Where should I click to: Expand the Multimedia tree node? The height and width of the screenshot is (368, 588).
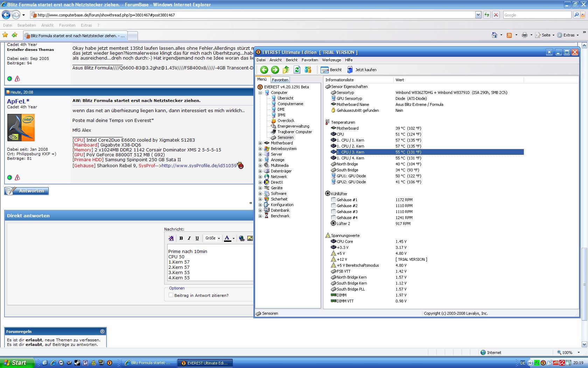pyautogui.click(x=260, y=165)
